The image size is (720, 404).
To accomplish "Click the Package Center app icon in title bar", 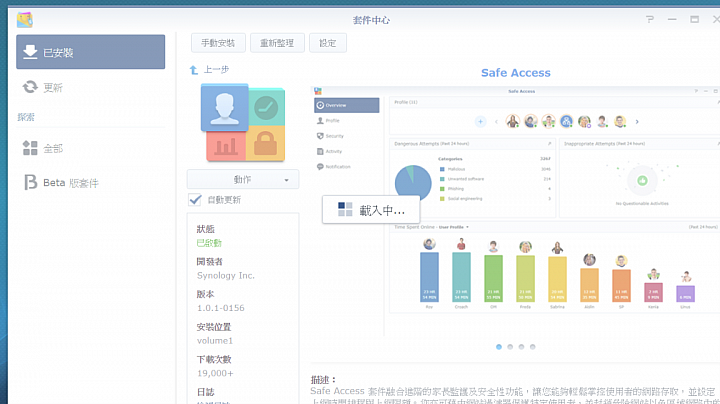I will (x=25, y=20).
